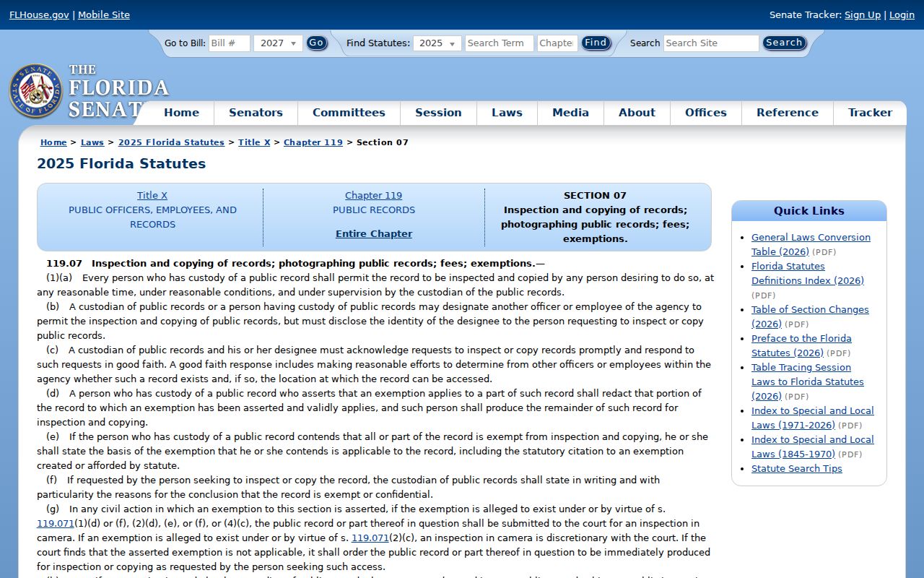Open the Media menu tab
Image resolution: width=924 pixels, height=578 pixels.
tap(570, 113)
